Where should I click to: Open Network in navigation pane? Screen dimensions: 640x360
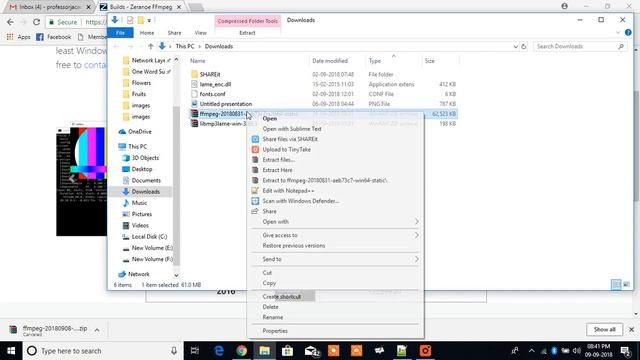coord(138,274)
